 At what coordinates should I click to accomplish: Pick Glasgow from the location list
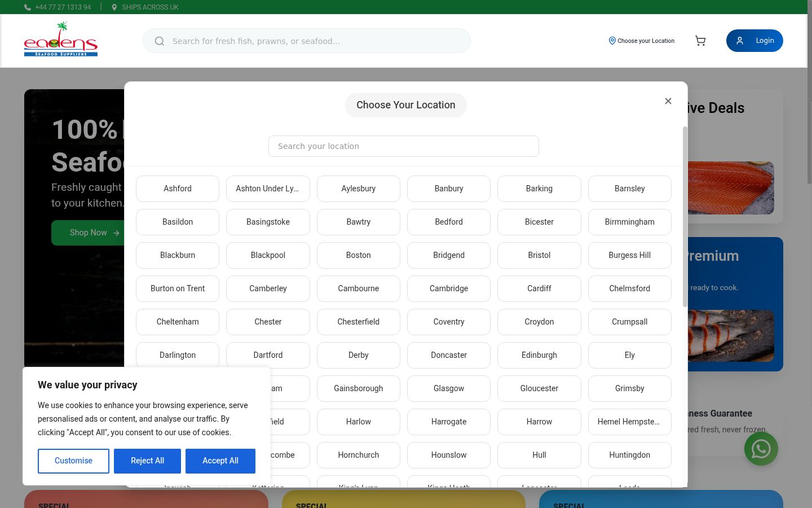coord(449,388)
